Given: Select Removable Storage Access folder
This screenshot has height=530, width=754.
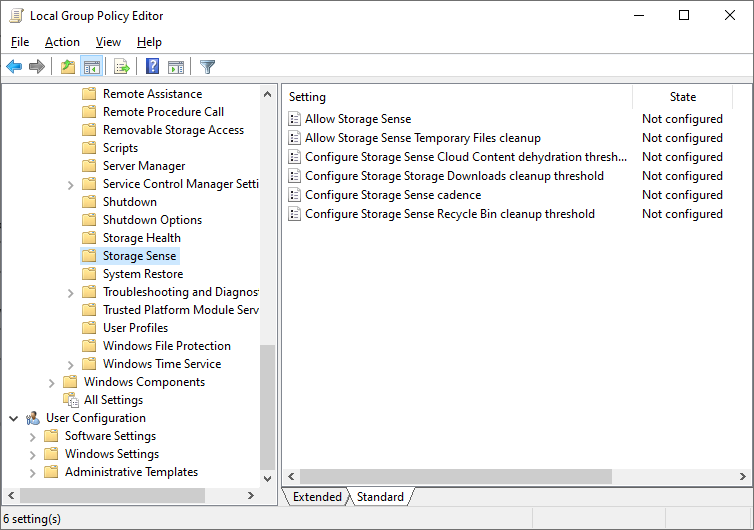Looking at the screenshot, I should click(173, 130).
